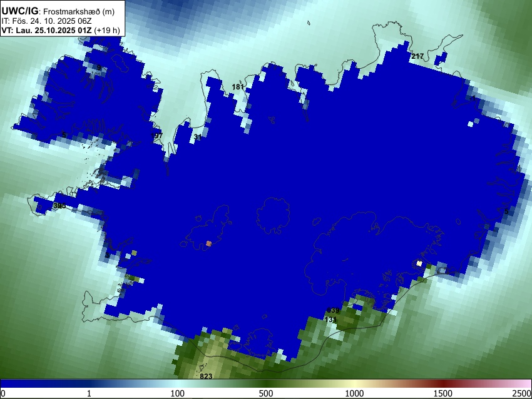Click station value 181 on the north coast
The height and width of the screenshot is (399, 532).
pyautogui.click(x=238, y=87)
